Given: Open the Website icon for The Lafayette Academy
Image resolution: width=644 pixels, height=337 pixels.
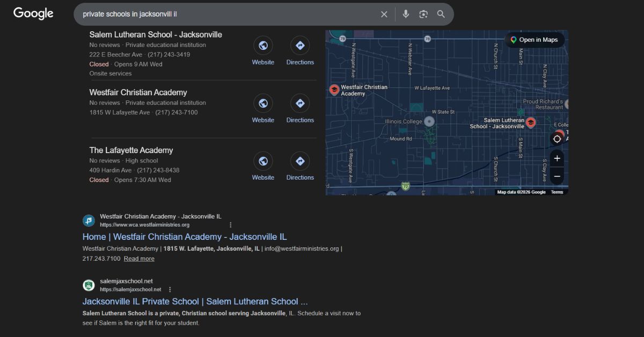Looking at the screenshot, I should [263, 161].
